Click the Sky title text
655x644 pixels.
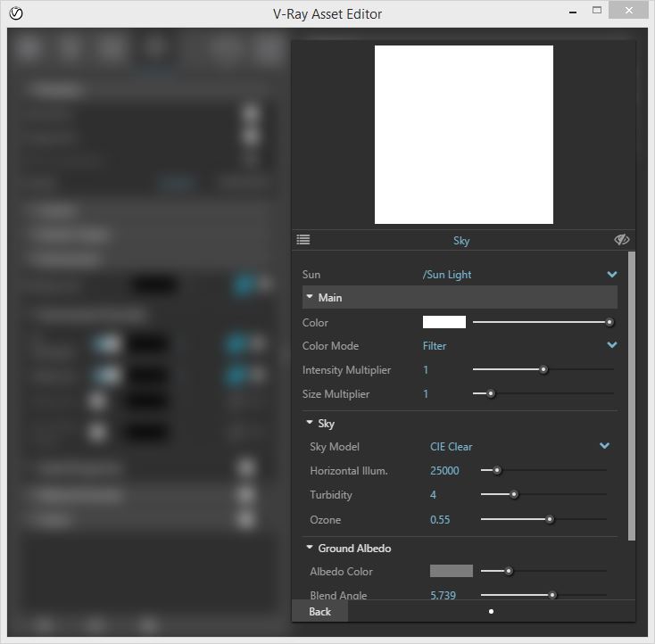(461, 241)
